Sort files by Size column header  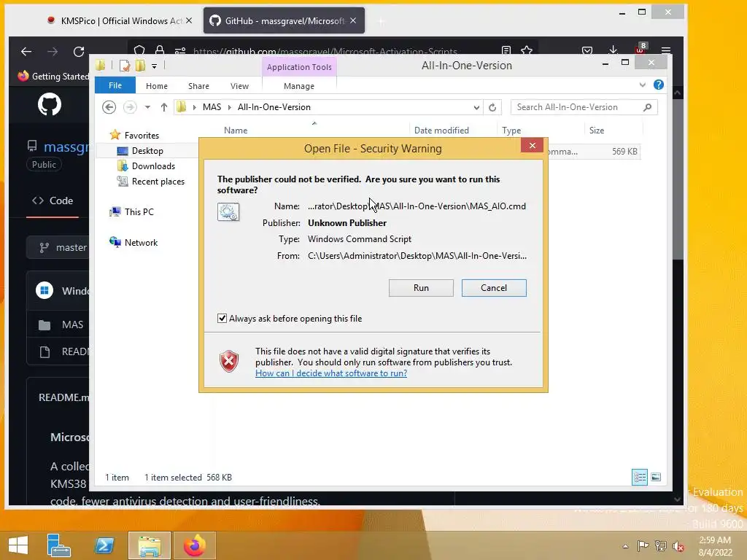pyautogui.click(x=597, y=130)
